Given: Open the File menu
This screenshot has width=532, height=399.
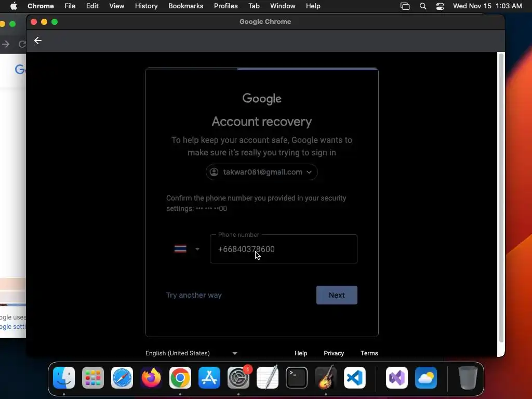Looking at the screenshot, I should pyautogui.click(x=70, y=6).
